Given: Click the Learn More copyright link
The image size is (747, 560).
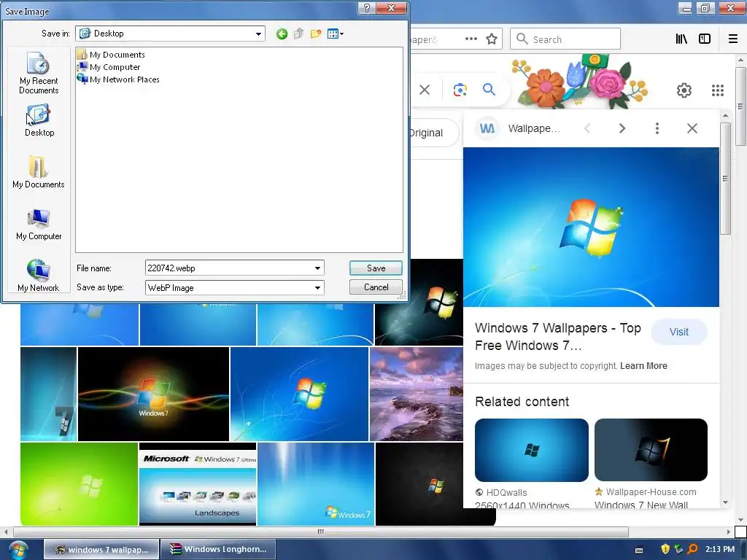Looking at the screenshot, I should 643,366.
